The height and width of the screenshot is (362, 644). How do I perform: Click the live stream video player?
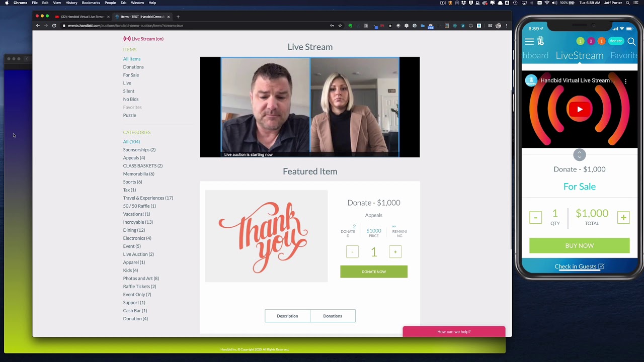pyautogui.click(x=310, y=107)
